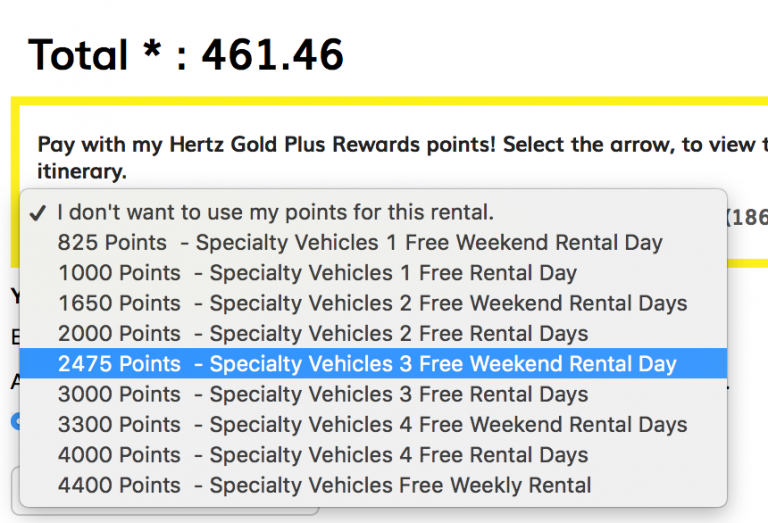Choose "I don't want to use my points" option
This screenshot has height=523, width=768.
pyautogui.click(x=275, y=213)
